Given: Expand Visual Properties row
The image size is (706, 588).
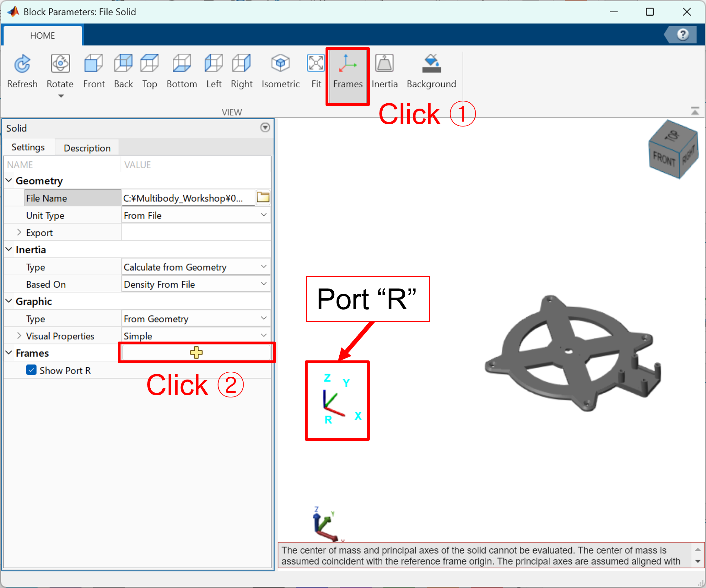Looking at the screenshot, I should pos(19,336).
